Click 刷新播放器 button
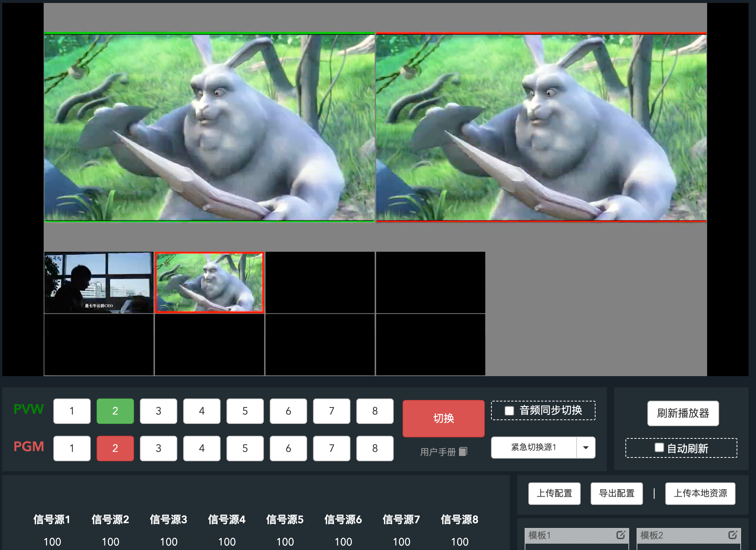This screenshot has height=550, width=756. pos(683,413)
